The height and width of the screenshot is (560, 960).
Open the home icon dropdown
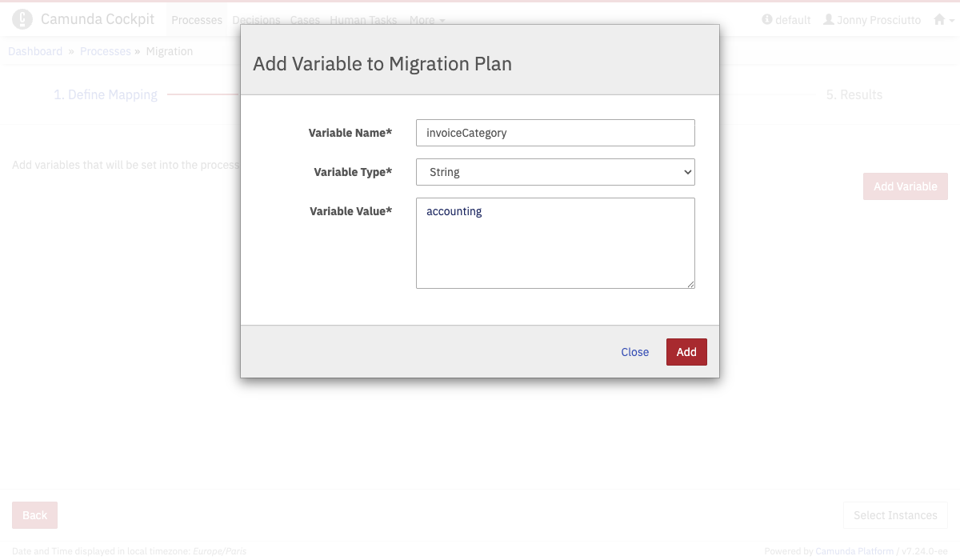point(943,20)
